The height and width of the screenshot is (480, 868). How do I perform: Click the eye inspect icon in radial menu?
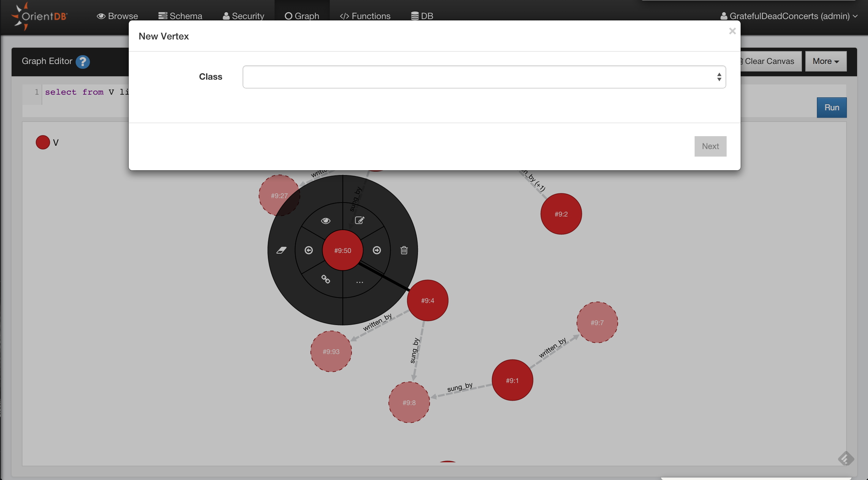(326, 220)
